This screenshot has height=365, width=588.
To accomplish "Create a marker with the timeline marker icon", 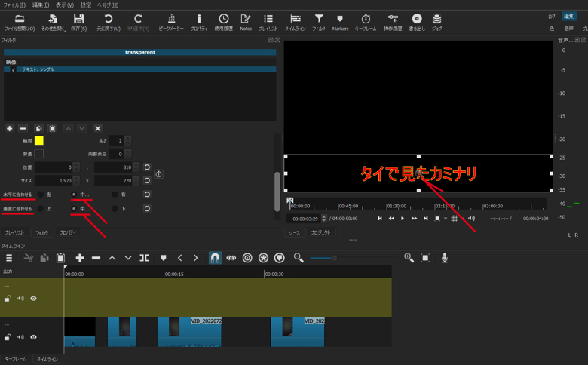I will coord(163,258).
